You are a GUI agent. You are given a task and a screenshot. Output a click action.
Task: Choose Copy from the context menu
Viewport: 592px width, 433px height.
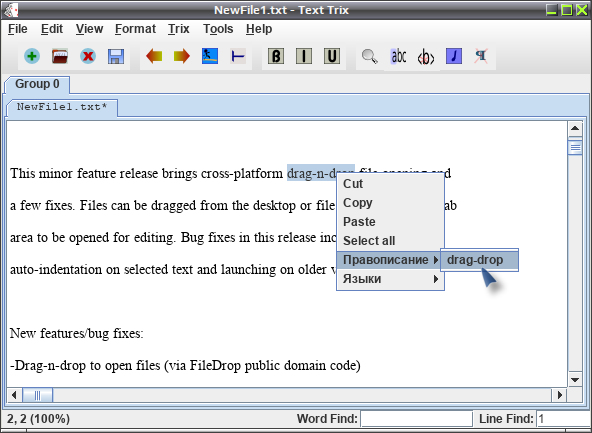[x=390, y=203]
